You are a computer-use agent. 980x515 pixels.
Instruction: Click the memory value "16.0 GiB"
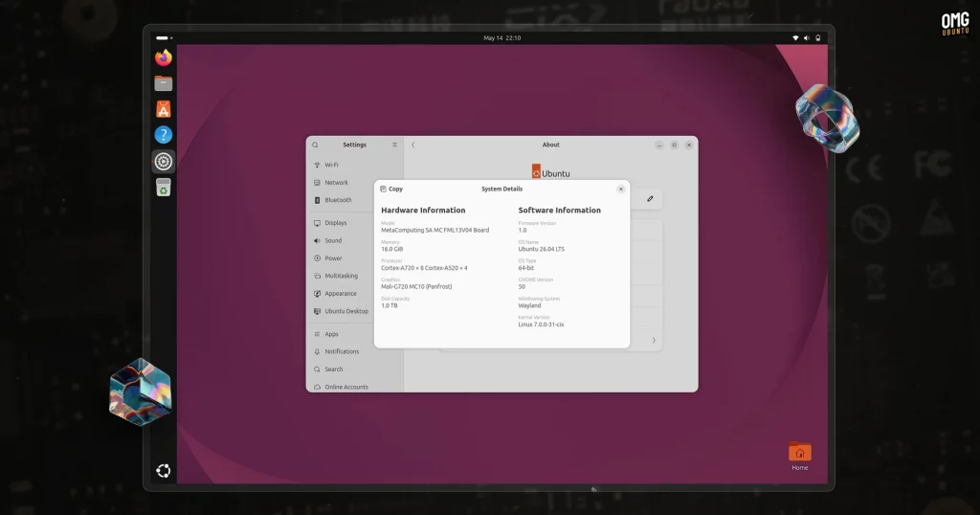391,249
